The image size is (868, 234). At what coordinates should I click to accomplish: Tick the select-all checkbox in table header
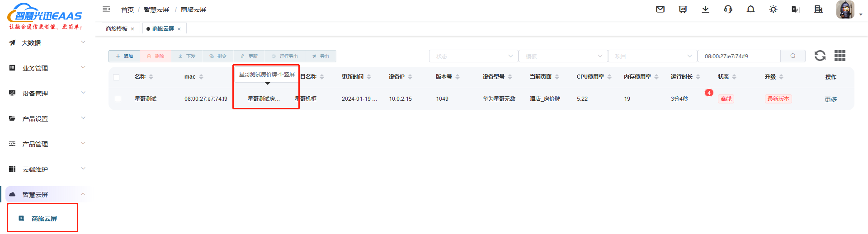pos(116,77)
